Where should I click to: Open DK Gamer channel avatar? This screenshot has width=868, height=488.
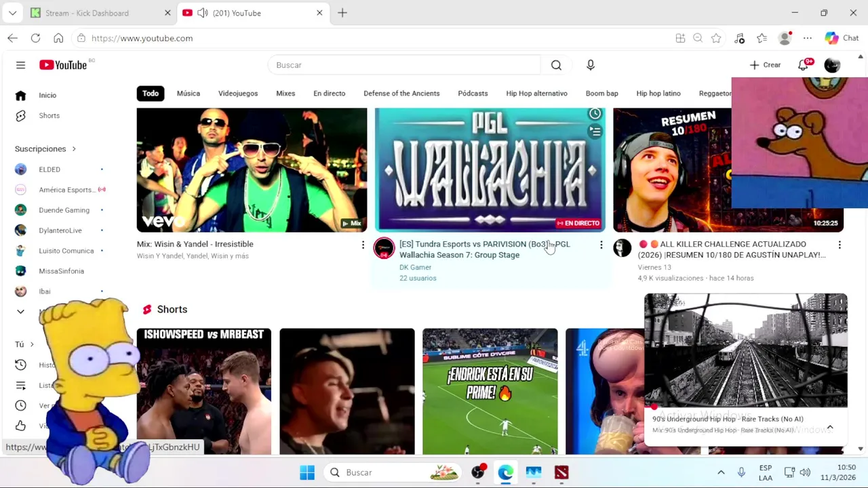[x=384, y=248]
